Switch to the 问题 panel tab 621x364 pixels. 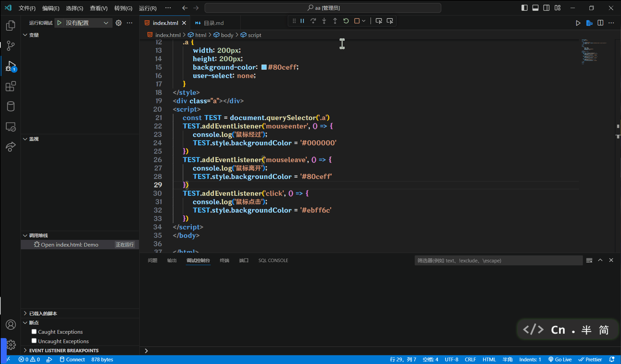coord(152,260)
